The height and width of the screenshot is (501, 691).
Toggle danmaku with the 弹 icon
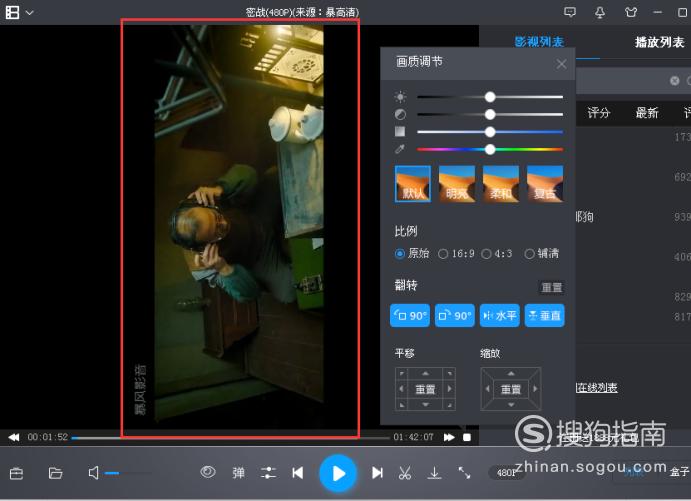coord(238,473)
